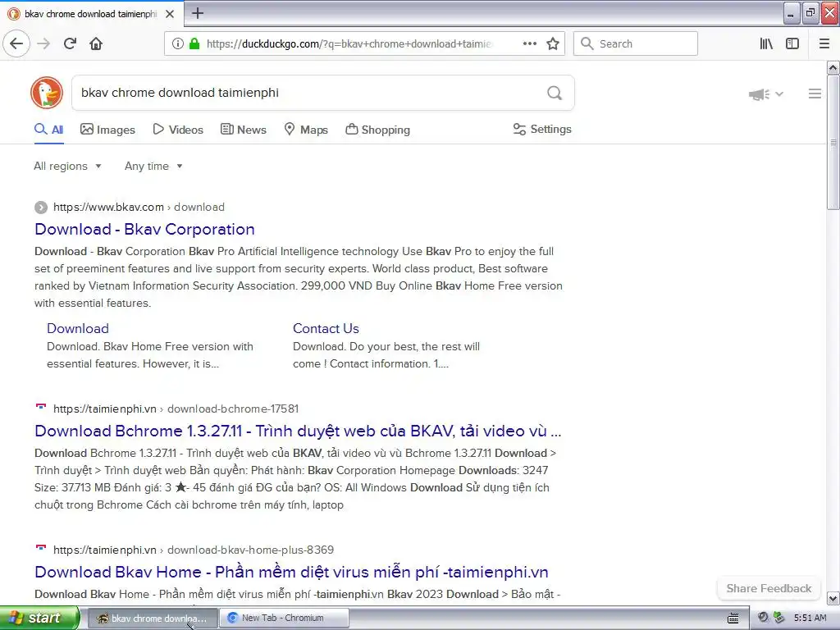Click the first system tray status icon
The height and width of the screenshot is (630, 840).
pos(763,618)
